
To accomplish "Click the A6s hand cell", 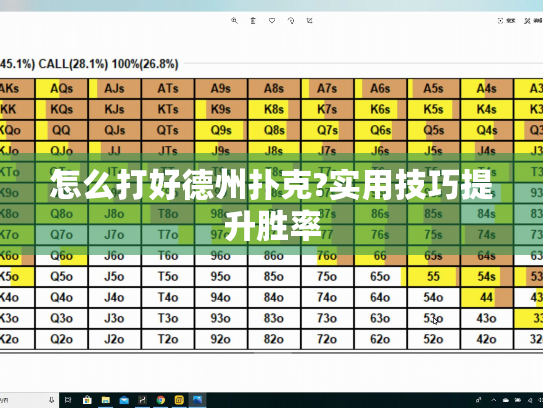I will click(381, 89).
